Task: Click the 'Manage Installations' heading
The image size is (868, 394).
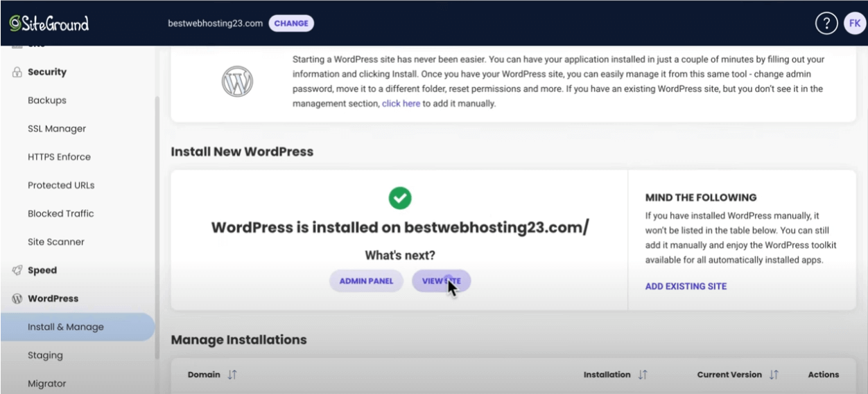Action: pos(238,340)
